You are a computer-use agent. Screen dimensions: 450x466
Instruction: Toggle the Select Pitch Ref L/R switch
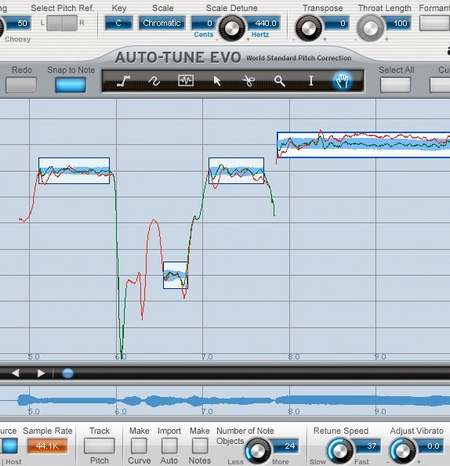62,23
